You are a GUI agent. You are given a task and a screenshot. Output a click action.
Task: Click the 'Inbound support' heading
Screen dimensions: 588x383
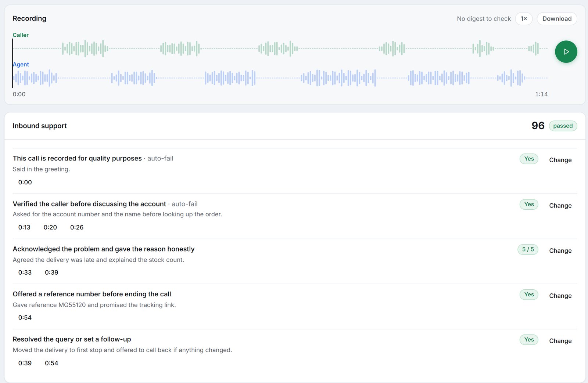tap(40, 126)
